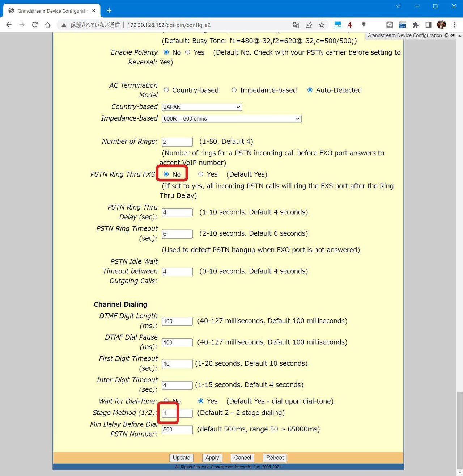Click the pin extension icon
This screenshot has width=463, height=476.
pyautogui.click(x=364, y=25)
